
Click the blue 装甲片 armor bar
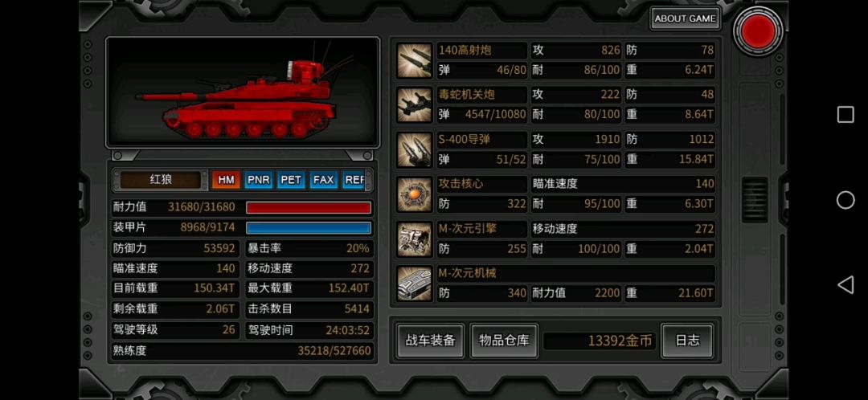309,228
